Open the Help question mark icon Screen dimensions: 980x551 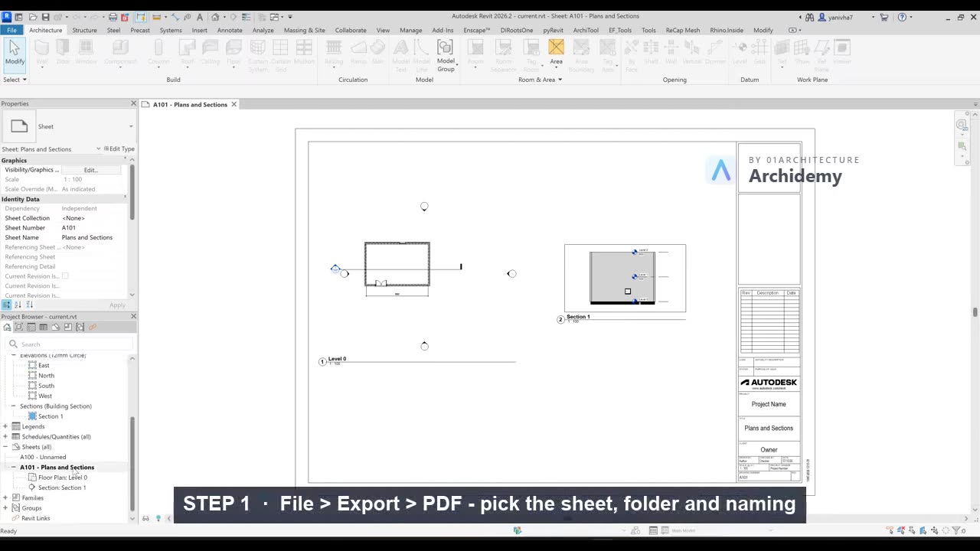[x=902, y=17]
